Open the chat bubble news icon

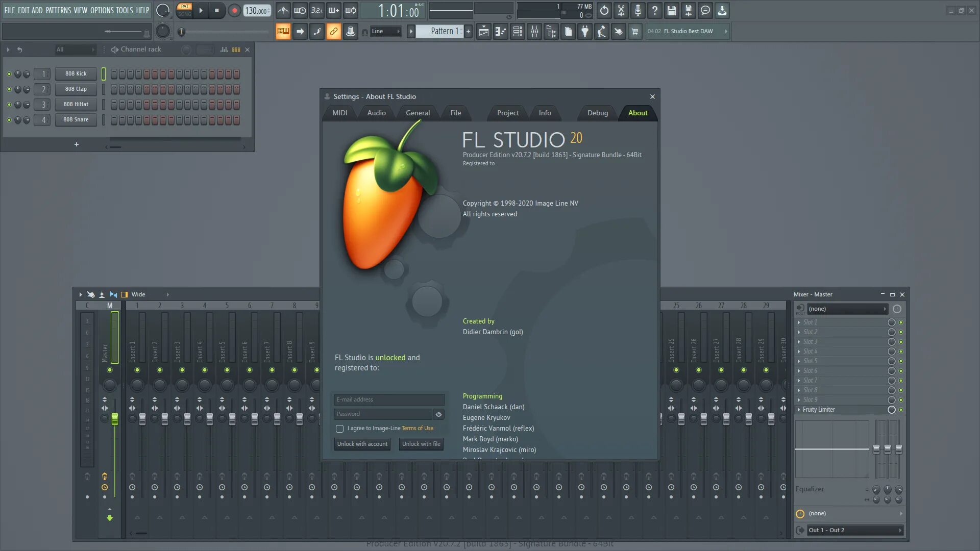click(x=705, y=10)
